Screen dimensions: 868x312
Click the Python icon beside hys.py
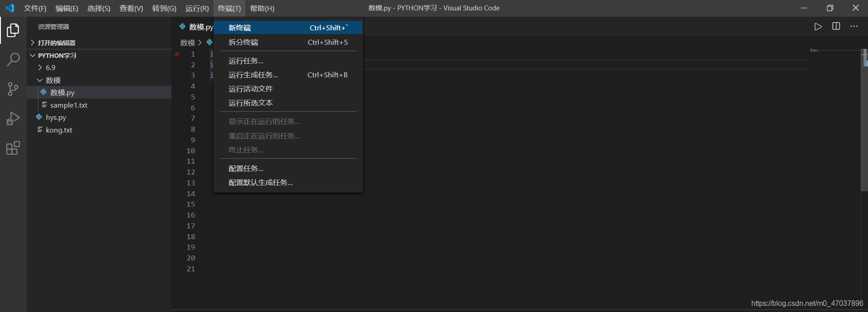(x=39, y=117)
